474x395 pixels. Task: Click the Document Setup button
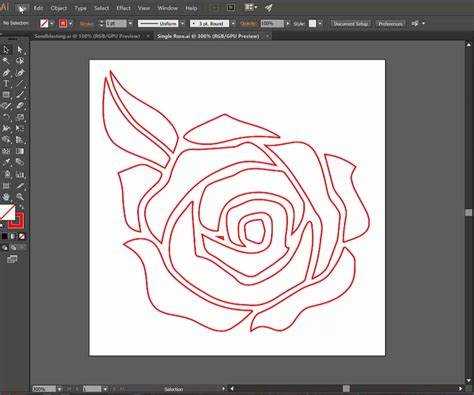pyautogui.click(x=351, y=24)
